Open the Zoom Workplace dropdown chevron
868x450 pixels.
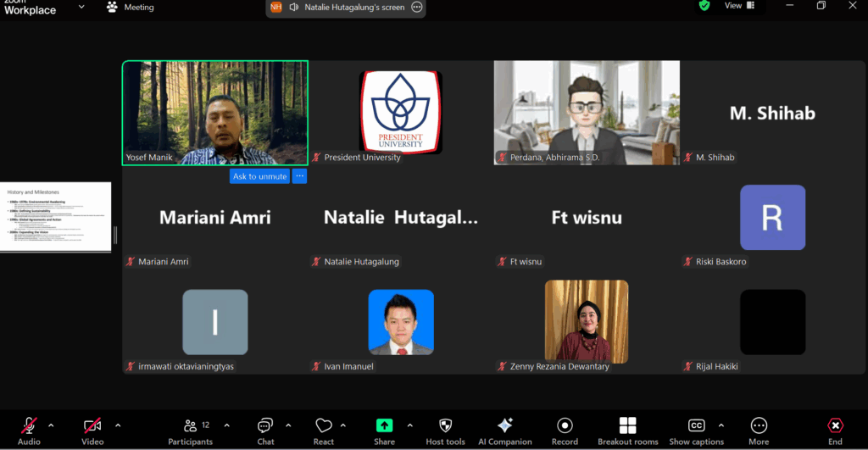click(x=81, y=7)
